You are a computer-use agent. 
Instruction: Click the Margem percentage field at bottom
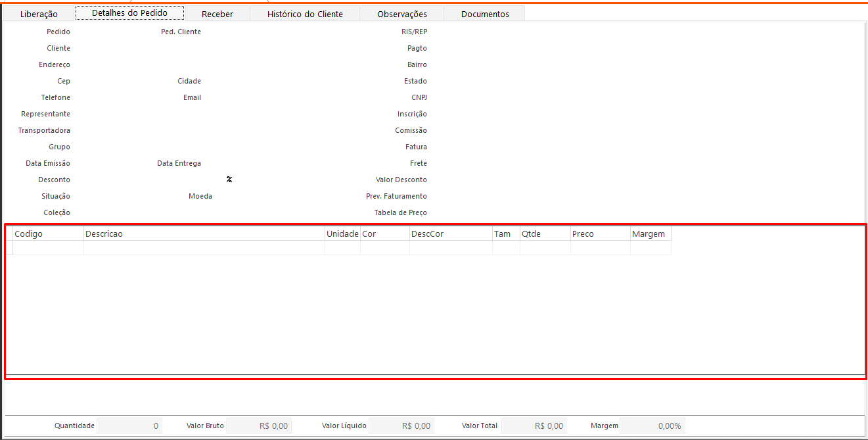(652, 426)
